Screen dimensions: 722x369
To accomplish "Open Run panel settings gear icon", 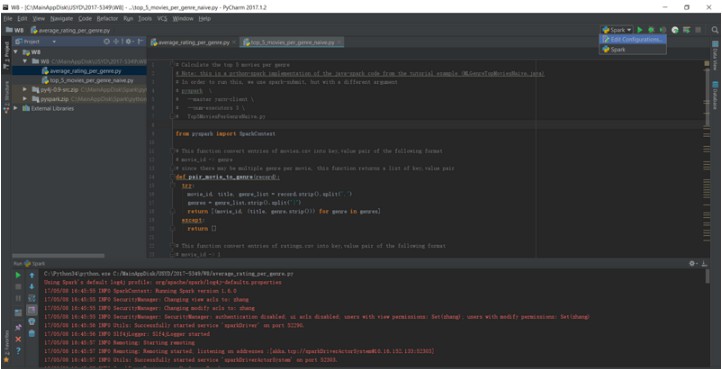I will click(x=692, y=264).
